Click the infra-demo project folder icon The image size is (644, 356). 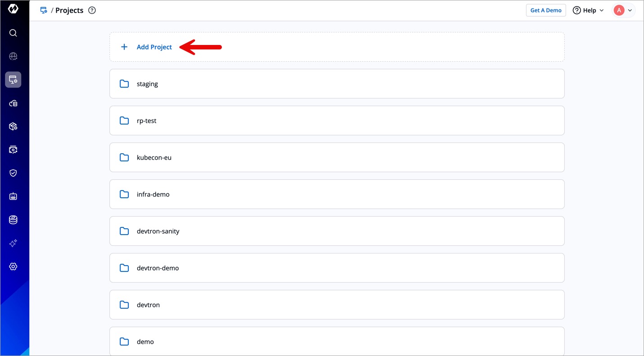(124, 194)
